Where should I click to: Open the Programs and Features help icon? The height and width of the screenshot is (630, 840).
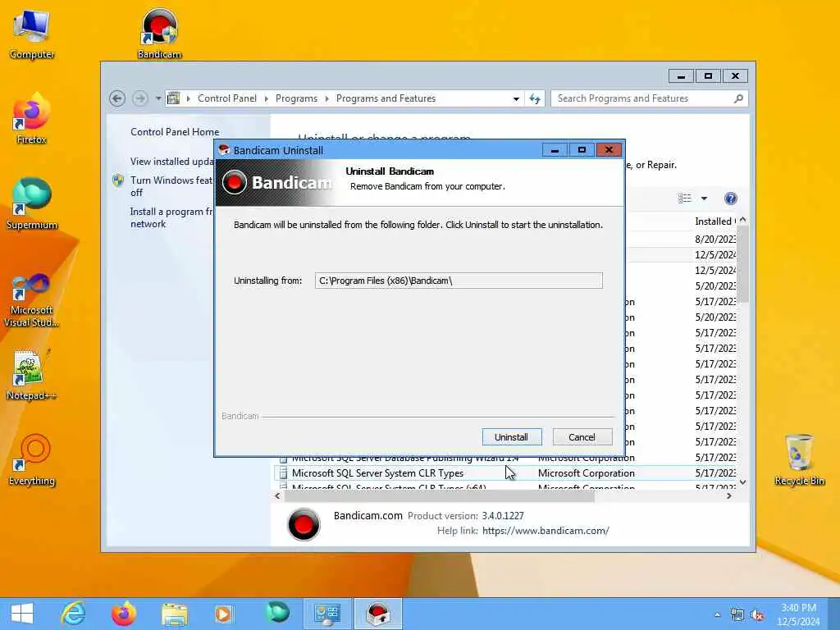(730, 199)
